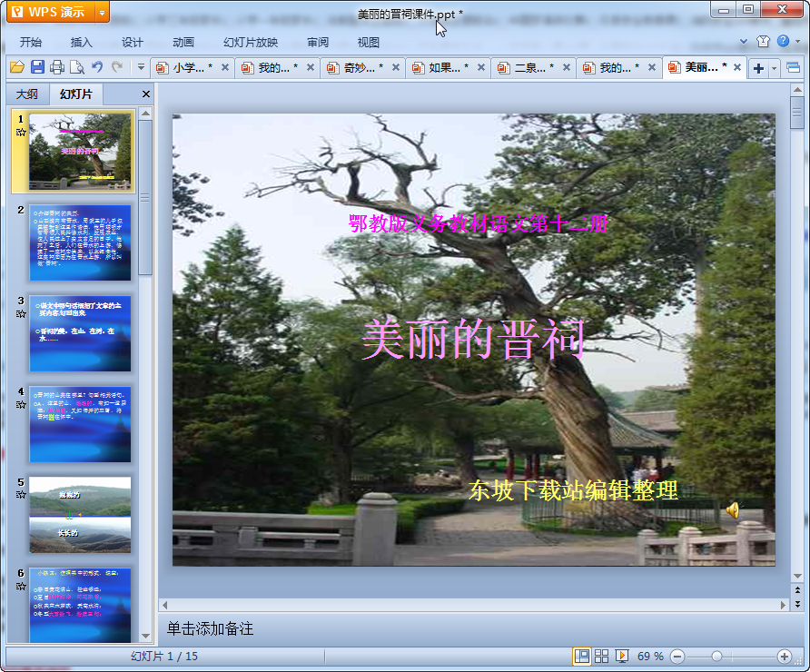Viewport: 810px width, 672px height.
Task: Zoom in with the plus button
Action: point(785,657)
